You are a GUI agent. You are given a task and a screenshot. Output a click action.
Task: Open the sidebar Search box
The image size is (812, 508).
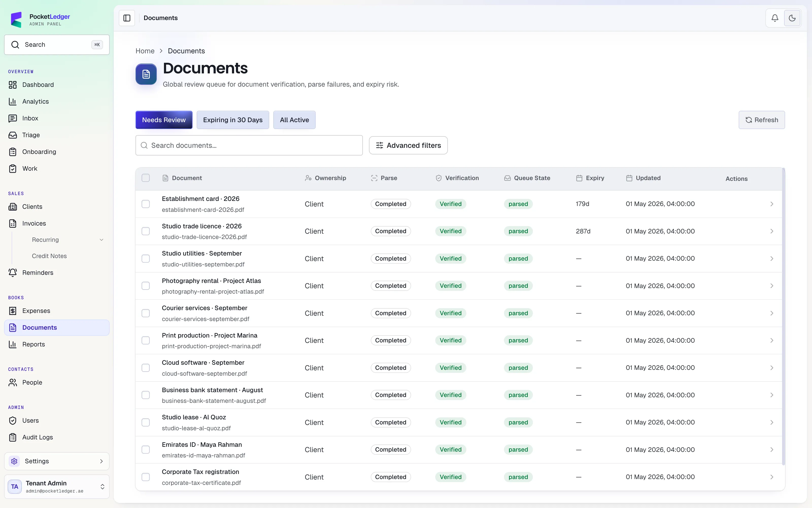click(57, 45)
